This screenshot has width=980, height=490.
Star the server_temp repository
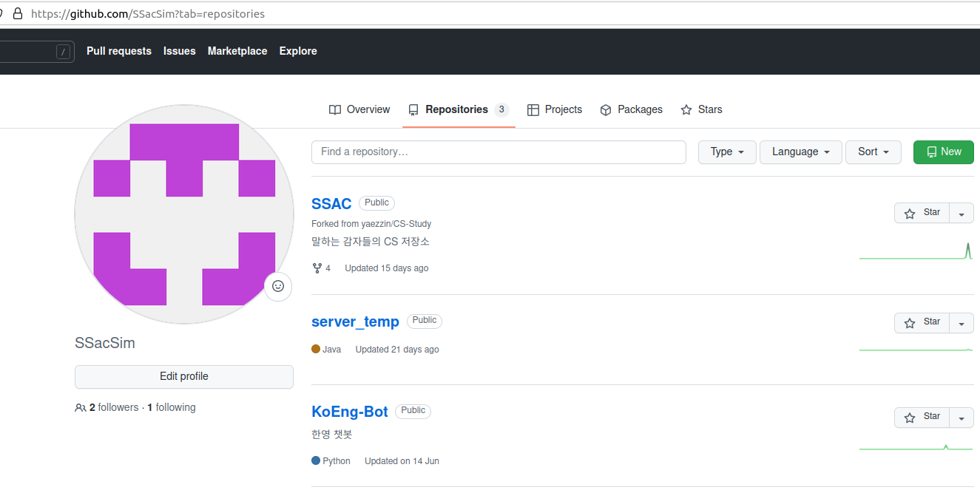pos(922,323)
